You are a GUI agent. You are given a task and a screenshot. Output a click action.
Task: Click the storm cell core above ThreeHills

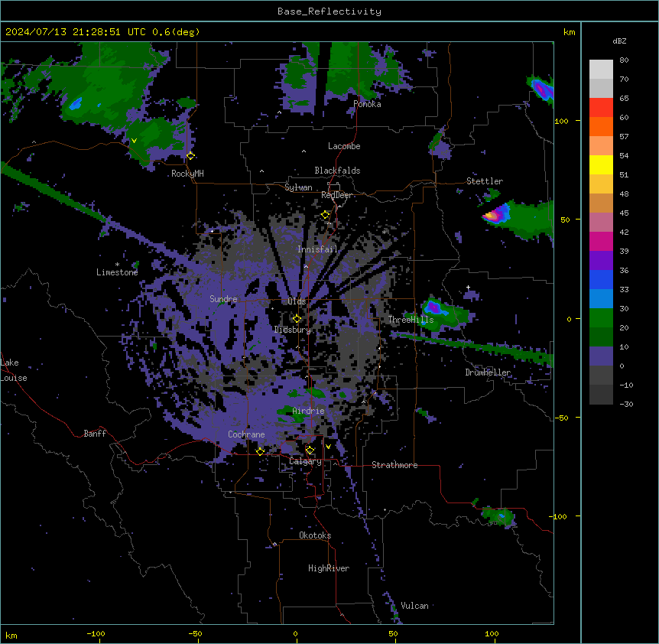pos(434,307)
